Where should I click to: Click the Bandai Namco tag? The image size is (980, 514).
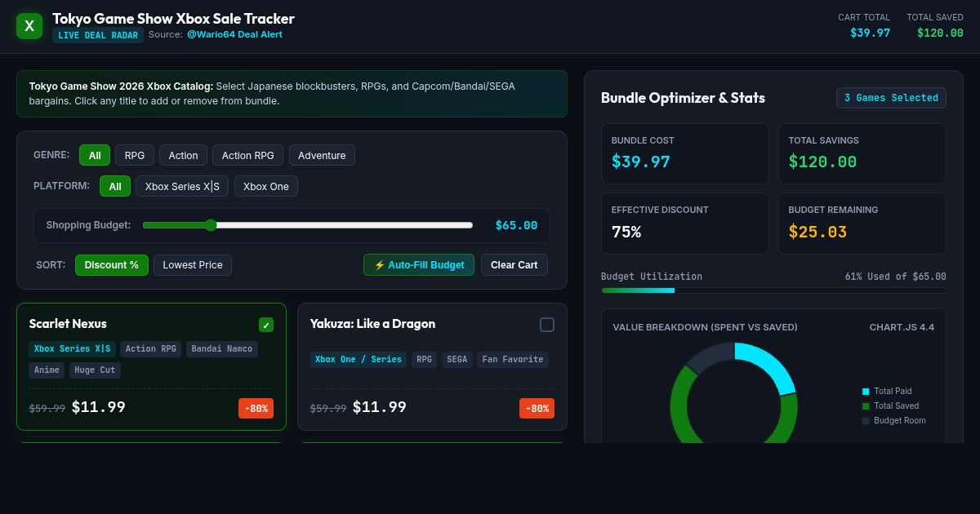222,349
